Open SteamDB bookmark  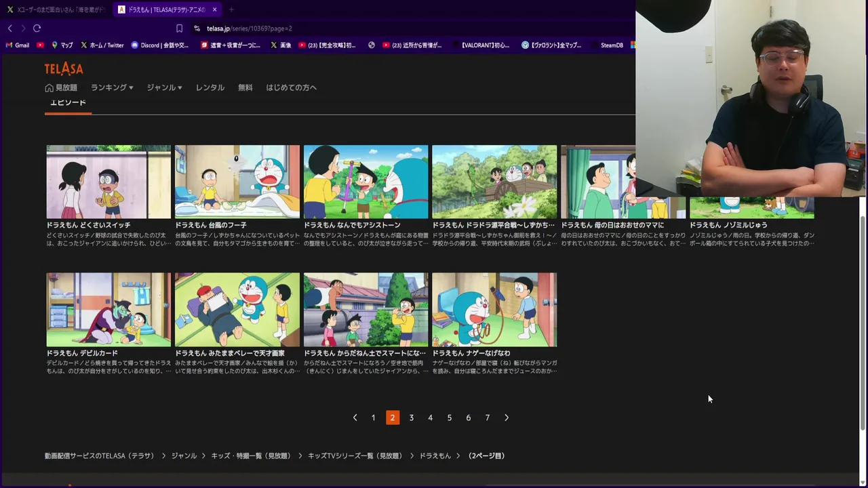click(x=608, y=45)
